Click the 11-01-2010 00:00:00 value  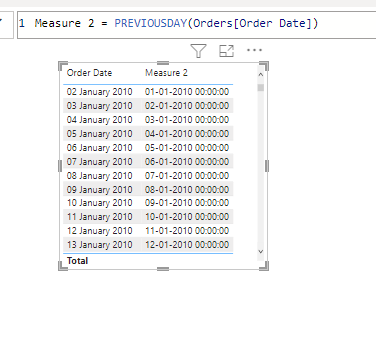(187, 231)
